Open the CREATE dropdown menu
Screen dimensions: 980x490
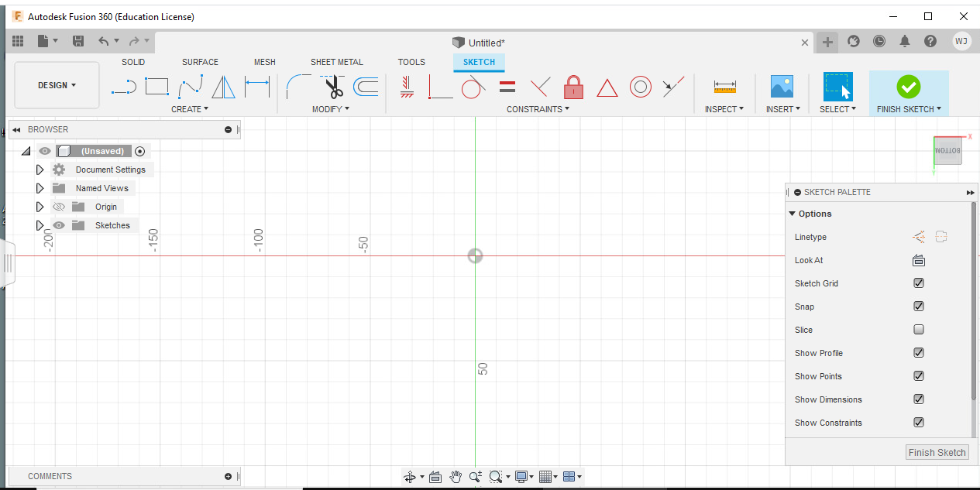[189, 109]
